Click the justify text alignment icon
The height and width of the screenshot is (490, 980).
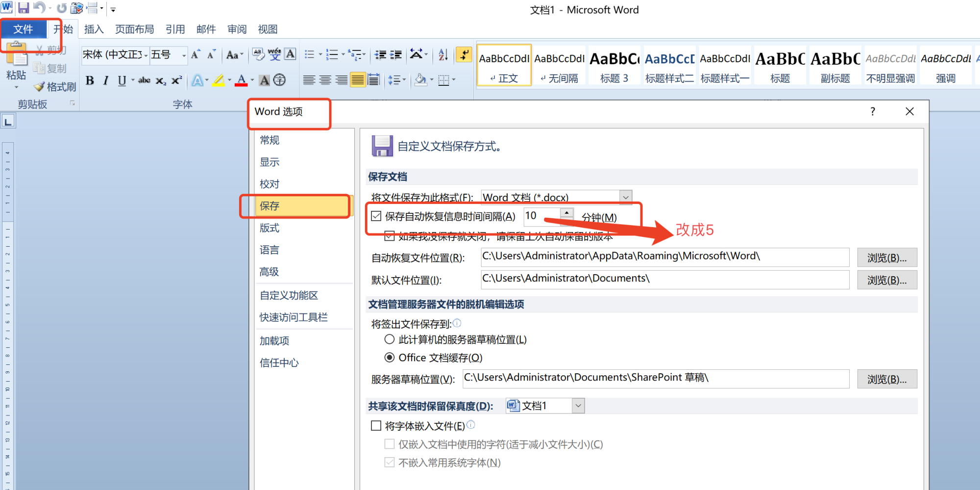point(358,80)
